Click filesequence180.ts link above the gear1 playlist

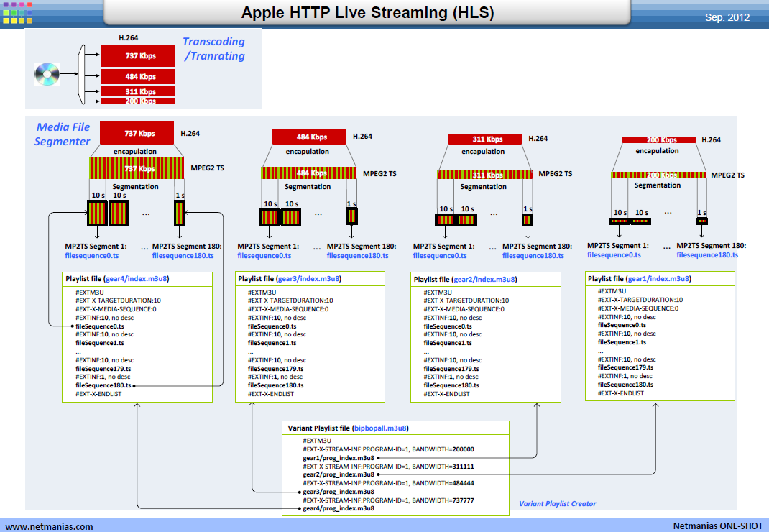pos(707,255)
